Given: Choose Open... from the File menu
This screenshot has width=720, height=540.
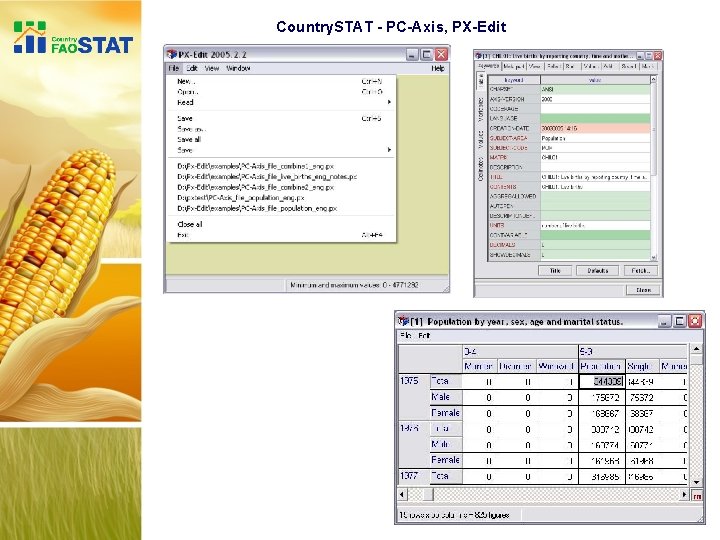Looking at the screenshot, I should [281, 92].
